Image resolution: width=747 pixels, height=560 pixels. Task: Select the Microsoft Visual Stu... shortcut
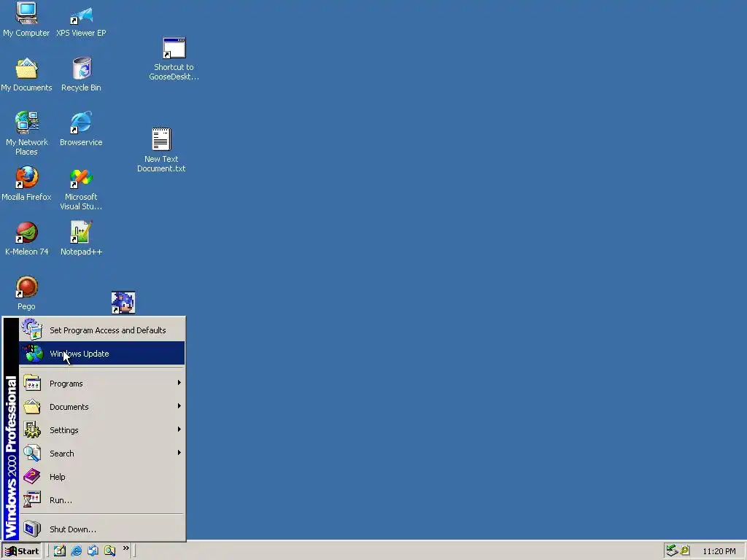point(81,189)
